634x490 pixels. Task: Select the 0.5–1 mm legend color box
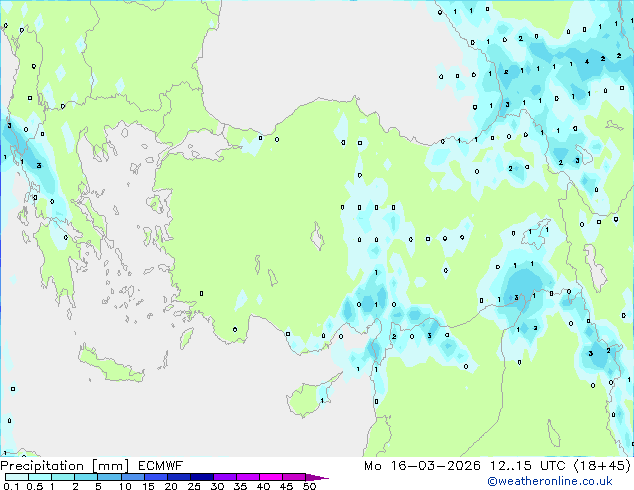point(40,477)
